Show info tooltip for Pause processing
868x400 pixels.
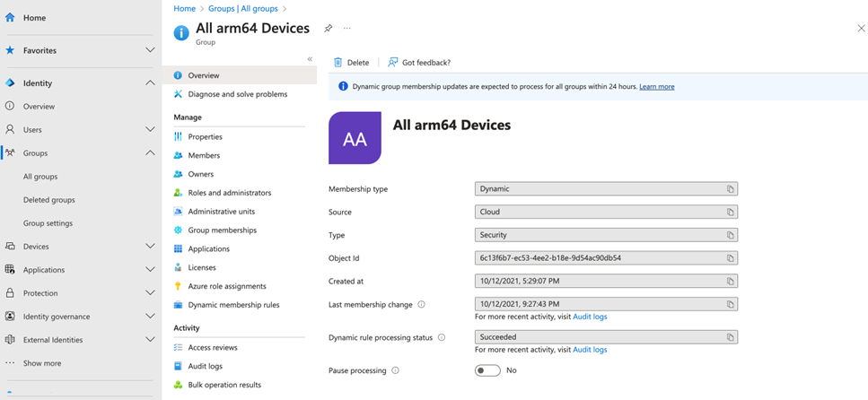(x=395, y=370)
